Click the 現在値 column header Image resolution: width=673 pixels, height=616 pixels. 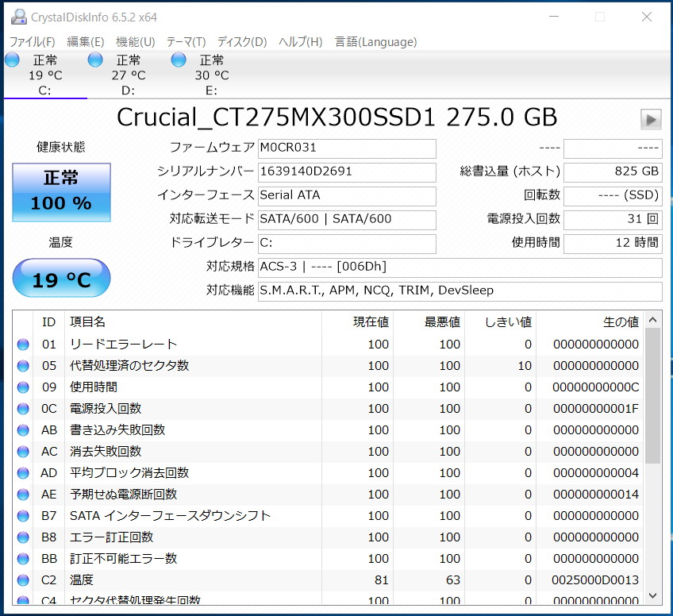(x=357, y=322)
